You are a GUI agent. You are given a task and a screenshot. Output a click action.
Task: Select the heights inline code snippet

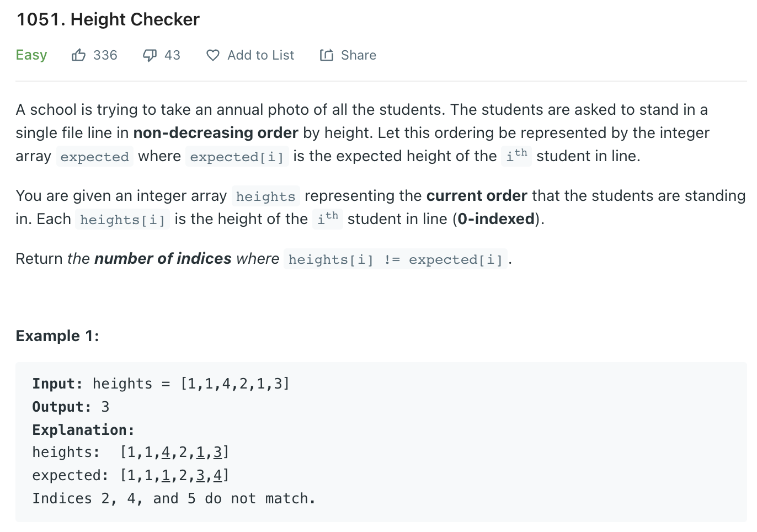point(265,196)
